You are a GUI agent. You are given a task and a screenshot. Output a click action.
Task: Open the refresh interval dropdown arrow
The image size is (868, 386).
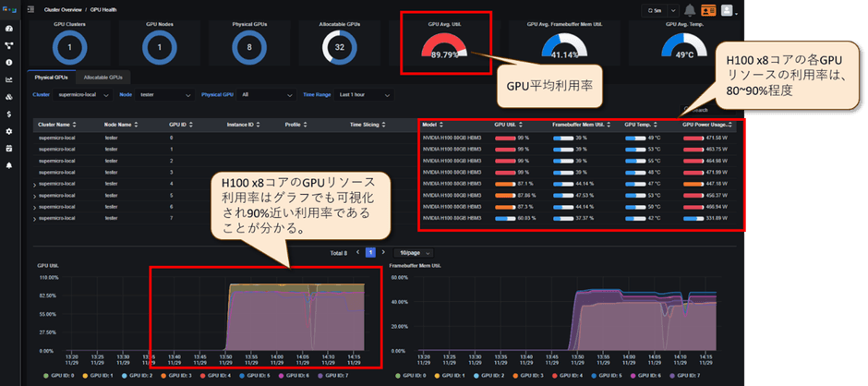tap(673, 10)
